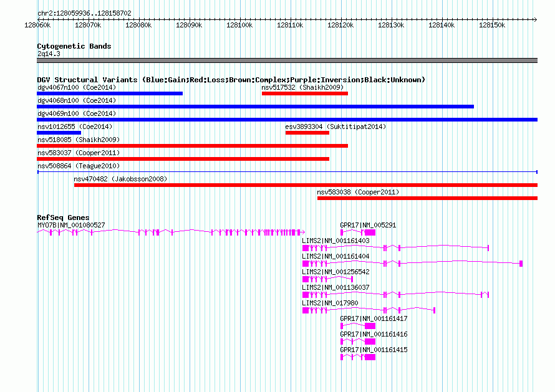The image size is (555, 392).
Task: Open the MYO7B NM_001080527 gene model
Action: click(x=171, y=232)
